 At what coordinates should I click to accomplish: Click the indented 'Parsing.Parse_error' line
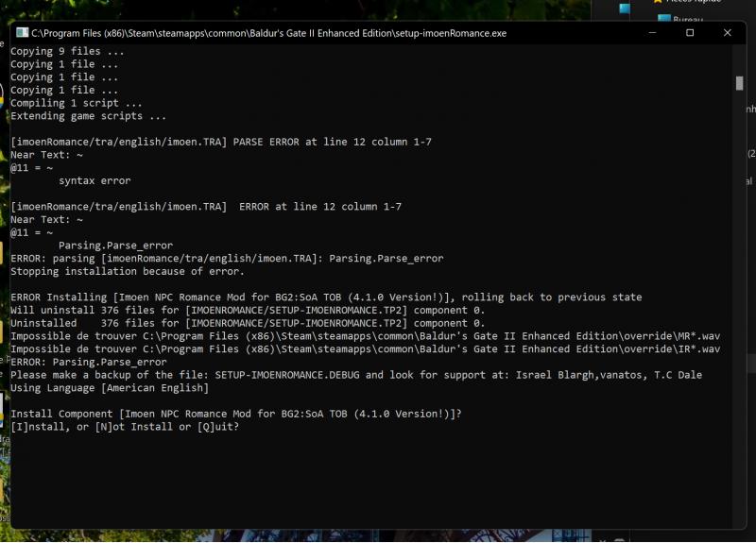pyautogui.click(x=115, y=246)
